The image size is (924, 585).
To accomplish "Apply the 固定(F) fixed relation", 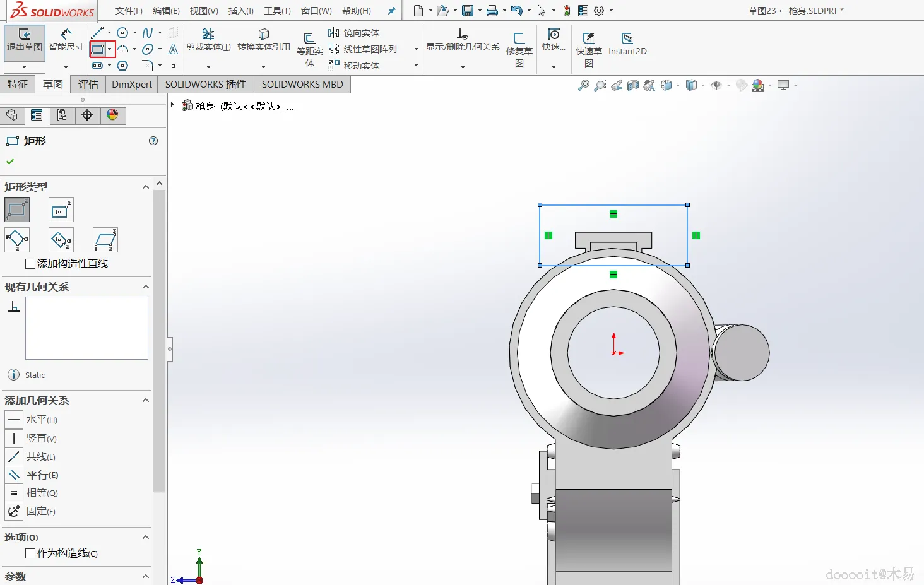I will pos(14,511).
